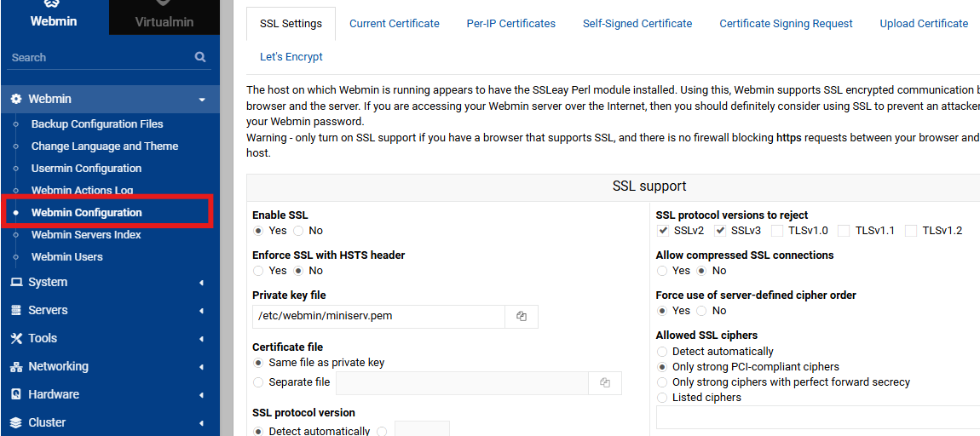Click the Tools wrench icon
This screenshot has height=436, width=980.
tap(16, 338)
